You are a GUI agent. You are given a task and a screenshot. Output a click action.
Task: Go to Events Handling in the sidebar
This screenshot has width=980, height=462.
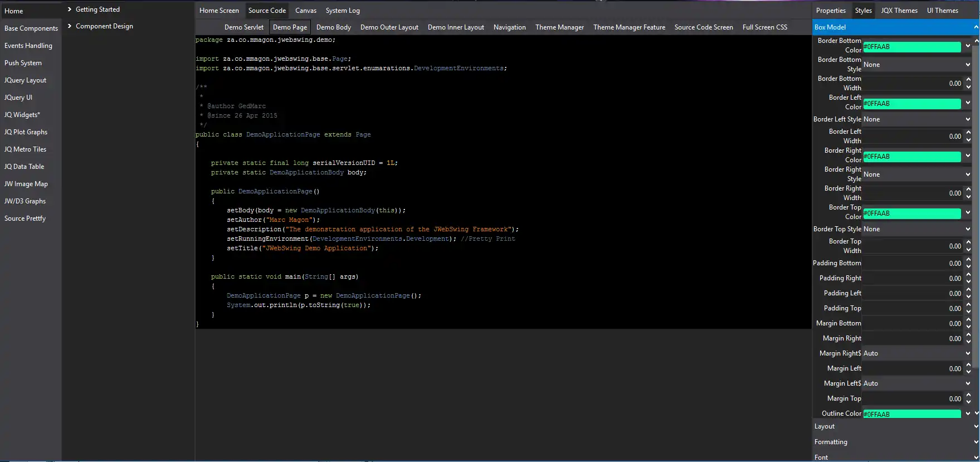(x=28, y=46)
